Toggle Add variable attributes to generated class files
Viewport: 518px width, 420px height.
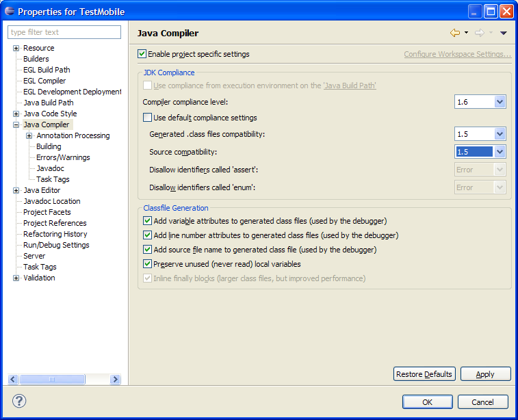click(147, 220)
